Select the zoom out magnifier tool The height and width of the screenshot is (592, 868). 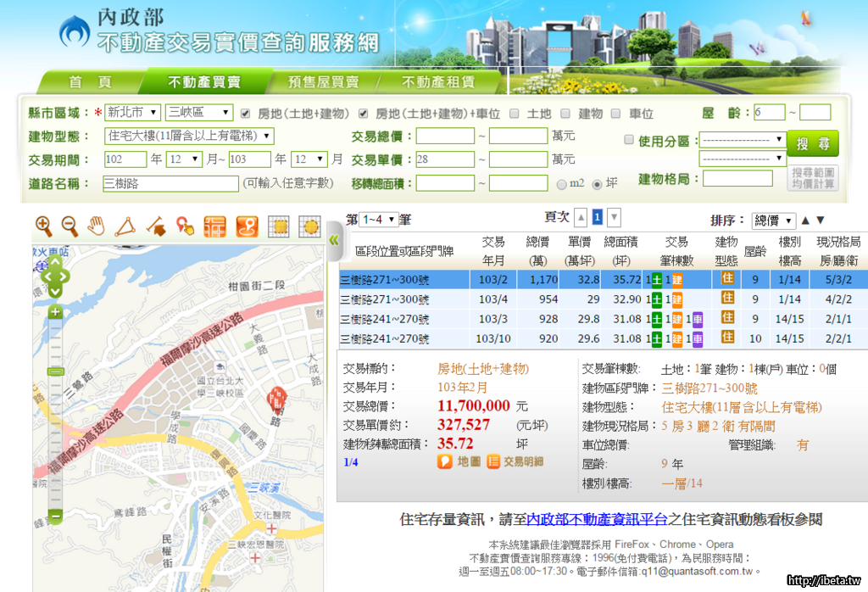coord(70,226)
